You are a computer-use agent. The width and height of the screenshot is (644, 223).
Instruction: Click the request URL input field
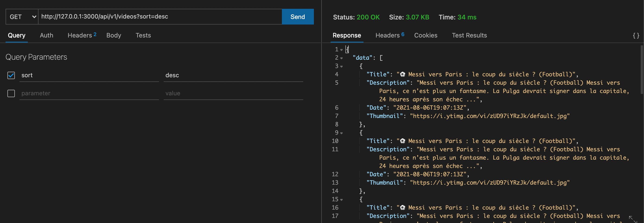(x=160, y=17)
